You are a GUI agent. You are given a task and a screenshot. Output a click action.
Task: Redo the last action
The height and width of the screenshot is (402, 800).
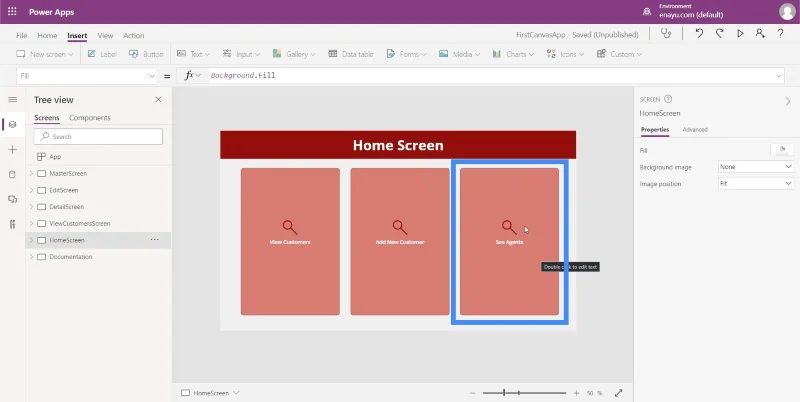719,34
